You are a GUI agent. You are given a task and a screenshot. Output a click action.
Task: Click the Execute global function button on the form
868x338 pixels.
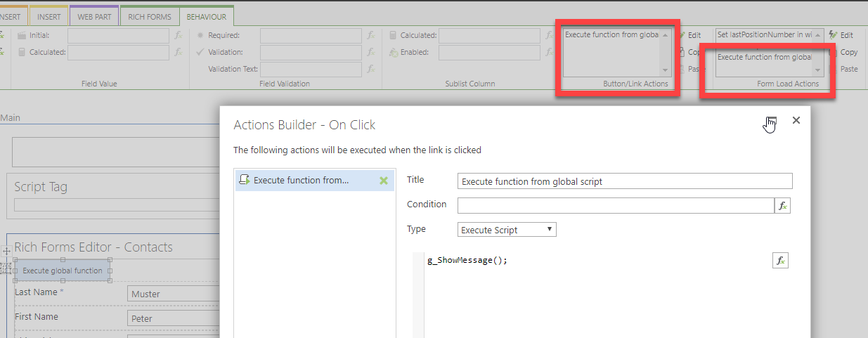pos(63,271)
